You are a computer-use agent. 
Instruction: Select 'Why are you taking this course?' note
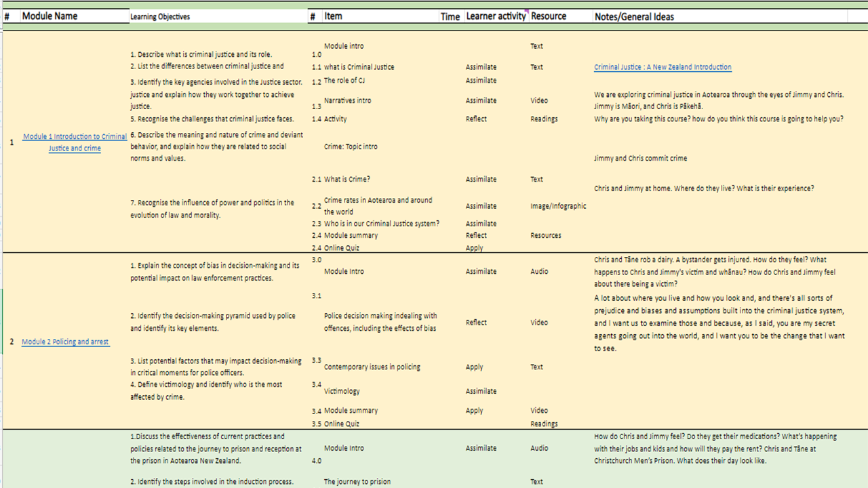[719, 119]
